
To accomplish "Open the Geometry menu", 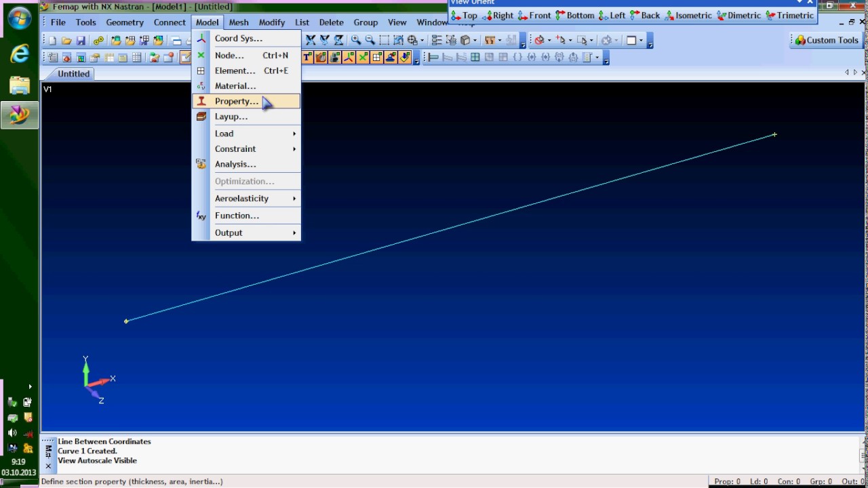I will tap(125, 22).
